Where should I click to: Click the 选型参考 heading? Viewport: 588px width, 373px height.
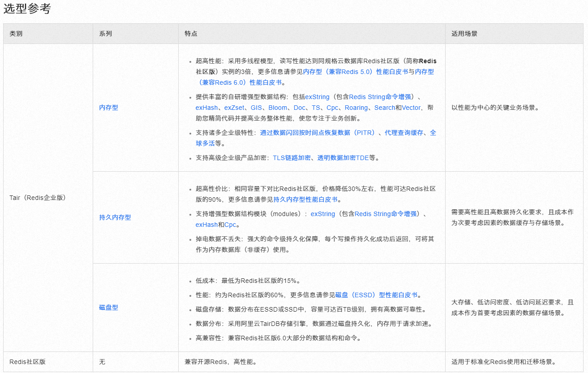click(x=27, y=9)
